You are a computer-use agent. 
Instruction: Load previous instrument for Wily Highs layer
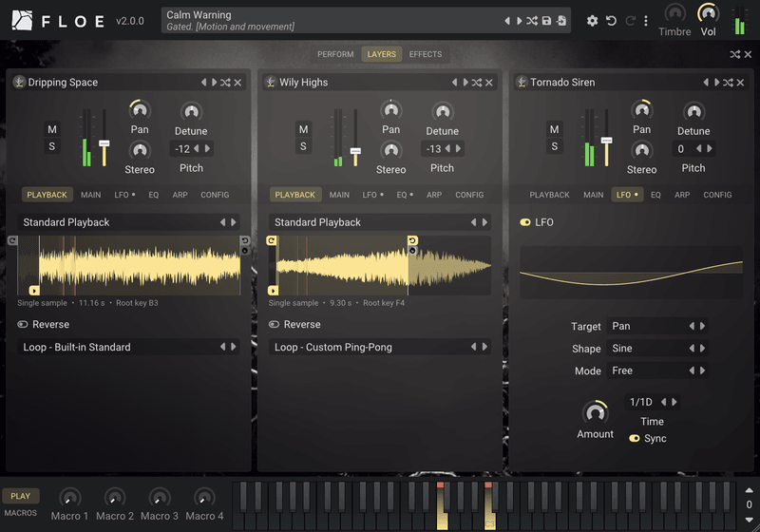tap(454, 83)
